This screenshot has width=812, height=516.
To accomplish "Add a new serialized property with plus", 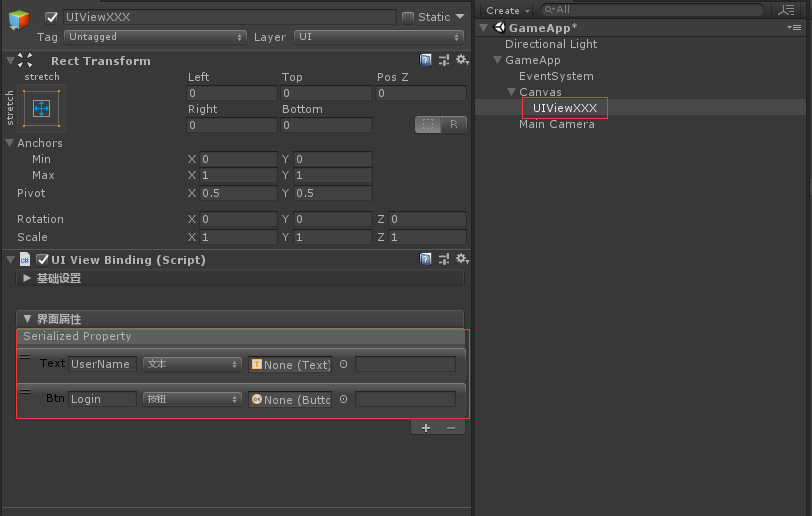I will [426, 428].
